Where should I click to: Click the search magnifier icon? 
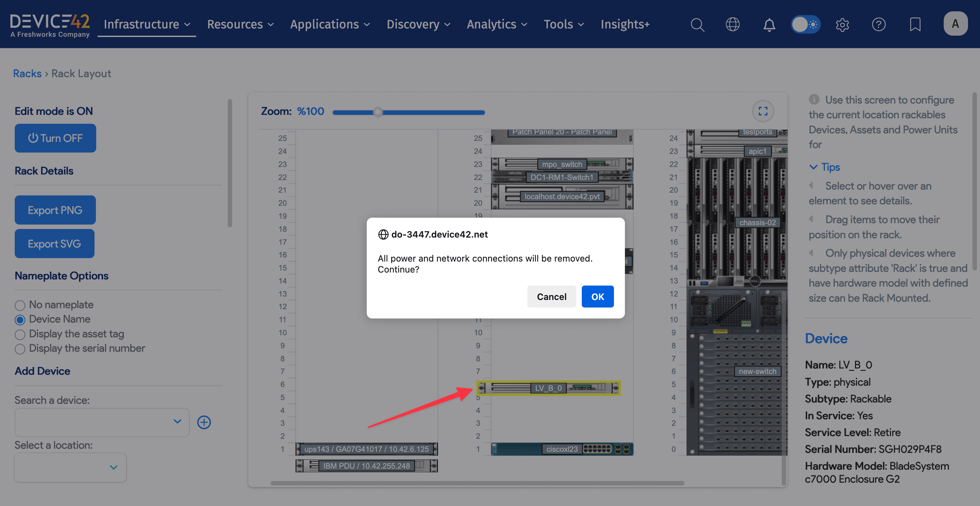pos(697,25)
